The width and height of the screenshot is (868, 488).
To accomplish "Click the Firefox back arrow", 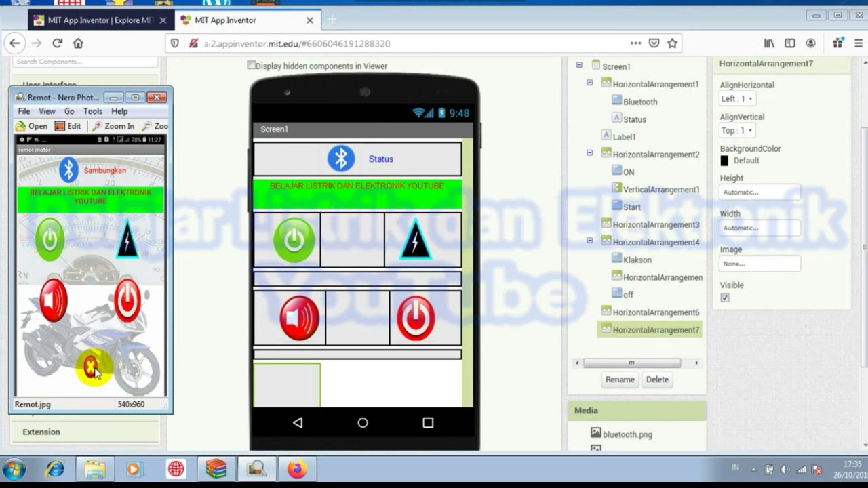I will coord(15,43).
